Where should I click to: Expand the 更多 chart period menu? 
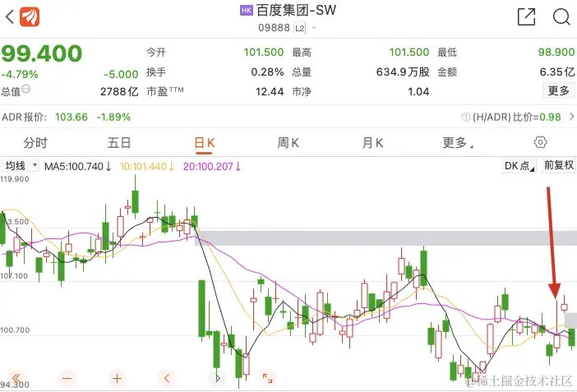click(457, 143)
